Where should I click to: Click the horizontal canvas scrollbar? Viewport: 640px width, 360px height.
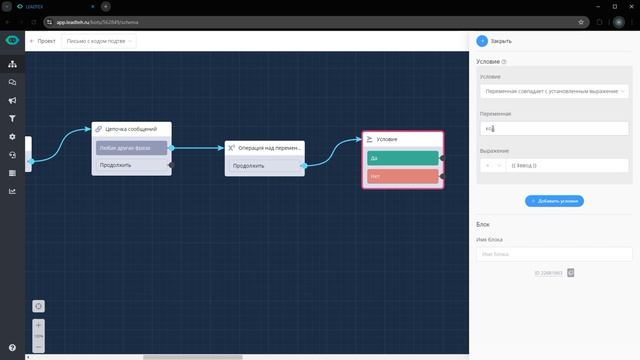(x=193, y=357)
